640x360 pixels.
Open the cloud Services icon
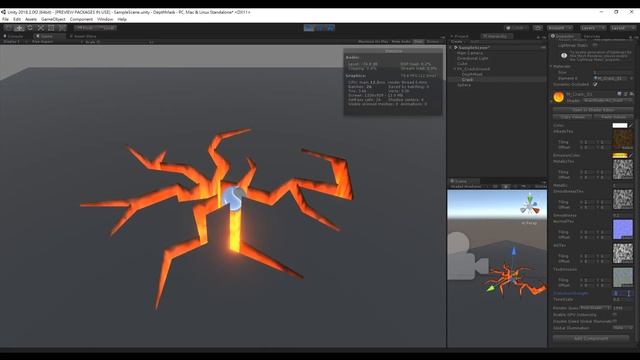point(538,28)
